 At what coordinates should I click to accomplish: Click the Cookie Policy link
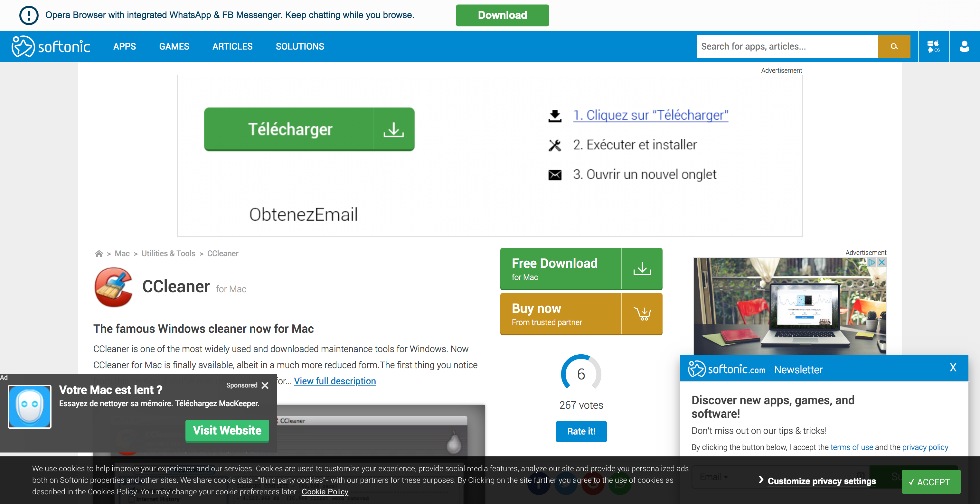pyautogui.click(x=325, y=492)
